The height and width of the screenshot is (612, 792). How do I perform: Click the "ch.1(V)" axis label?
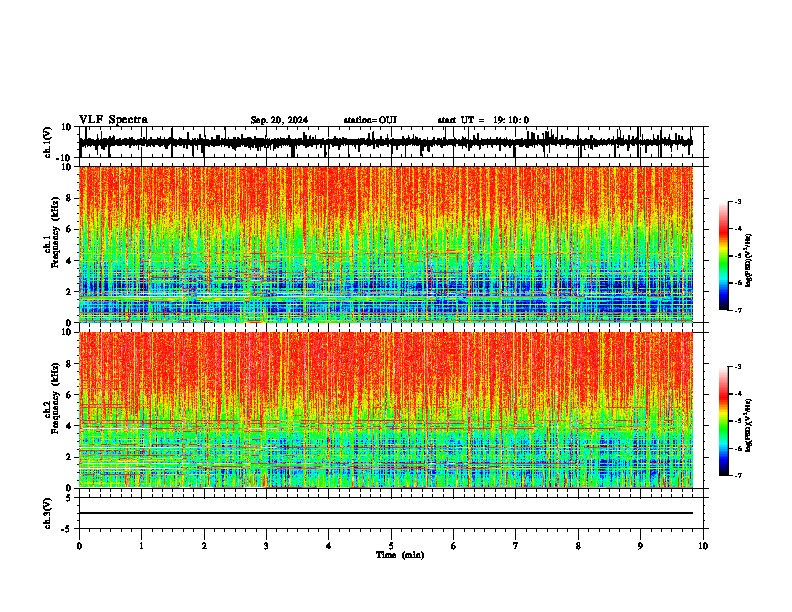coord(48,142)
